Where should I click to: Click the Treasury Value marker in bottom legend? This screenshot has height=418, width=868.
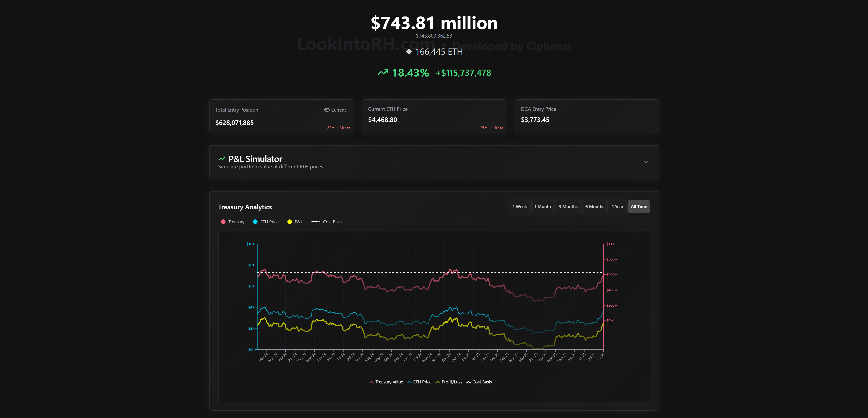(371, 382)
